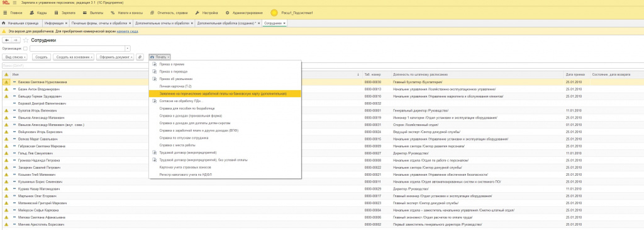Screen dimensions: 644x230
Task: Go back with the left arrow button
Action: [7, 40]
